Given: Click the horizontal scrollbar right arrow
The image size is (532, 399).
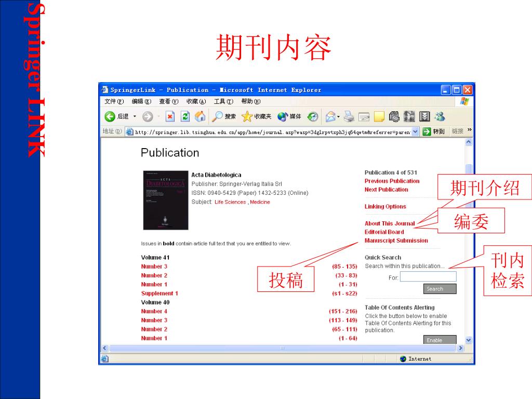Looking at the screenshot, I should coord(460,348).
